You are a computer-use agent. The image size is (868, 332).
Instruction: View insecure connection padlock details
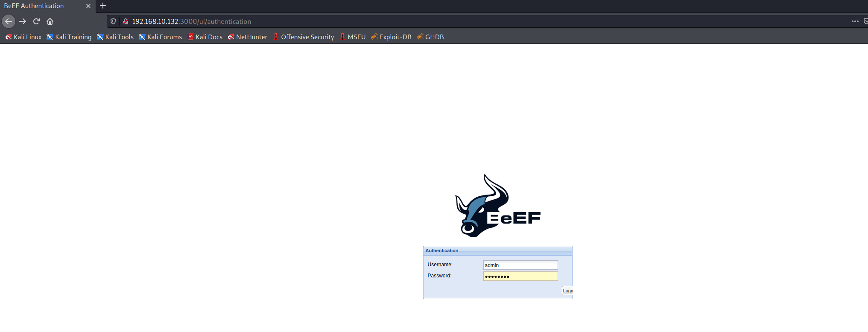coord(126,21)
